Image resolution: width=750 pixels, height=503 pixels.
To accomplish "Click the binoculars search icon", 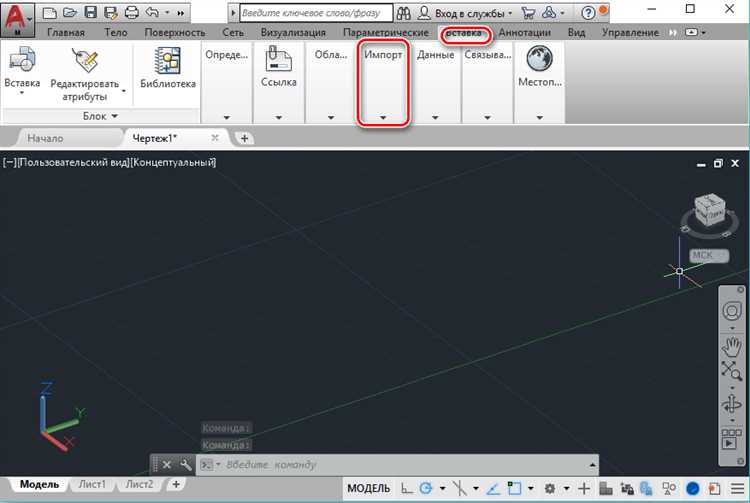I will click(x=403, y=13).
